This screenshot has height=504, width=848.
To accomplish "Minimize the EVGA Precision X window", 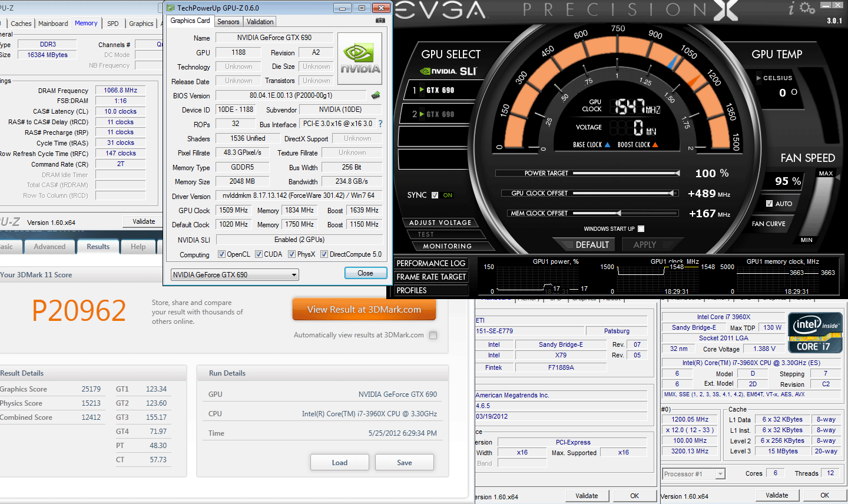I will click(825, 5).
